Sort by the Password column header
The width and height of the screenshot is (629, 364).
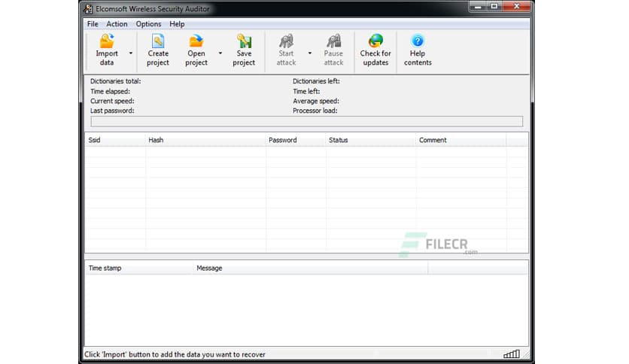click(296, 140)
